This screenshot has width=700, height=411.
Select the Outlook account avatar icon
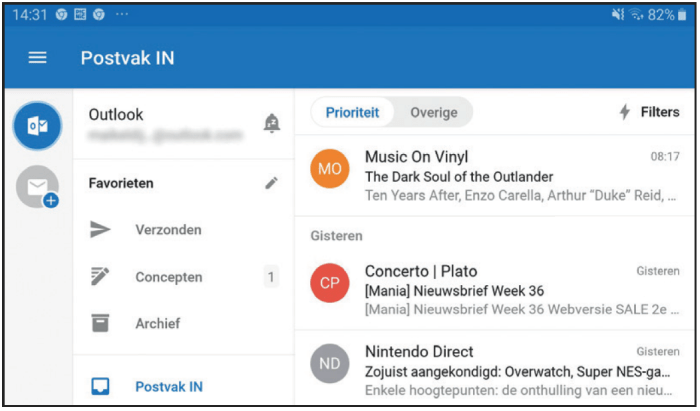tap(38, 126)
